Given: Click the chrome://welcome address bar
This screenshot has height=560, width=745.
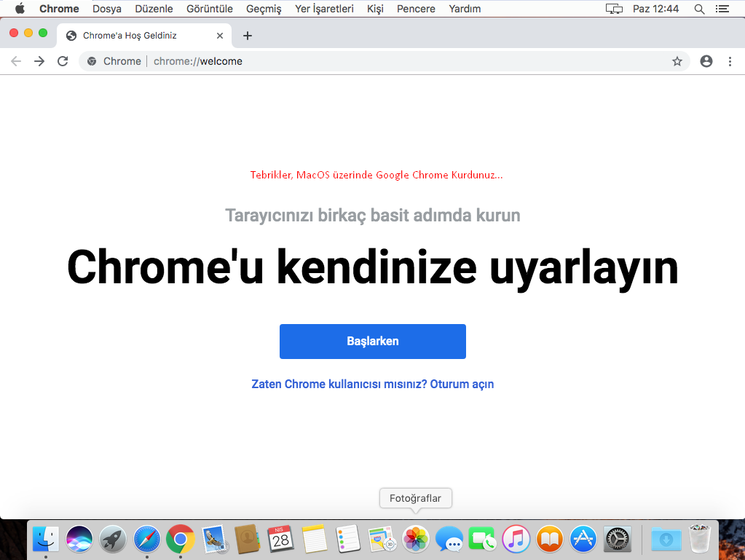Looking at the screenshot, I should [x=384, y=61].
